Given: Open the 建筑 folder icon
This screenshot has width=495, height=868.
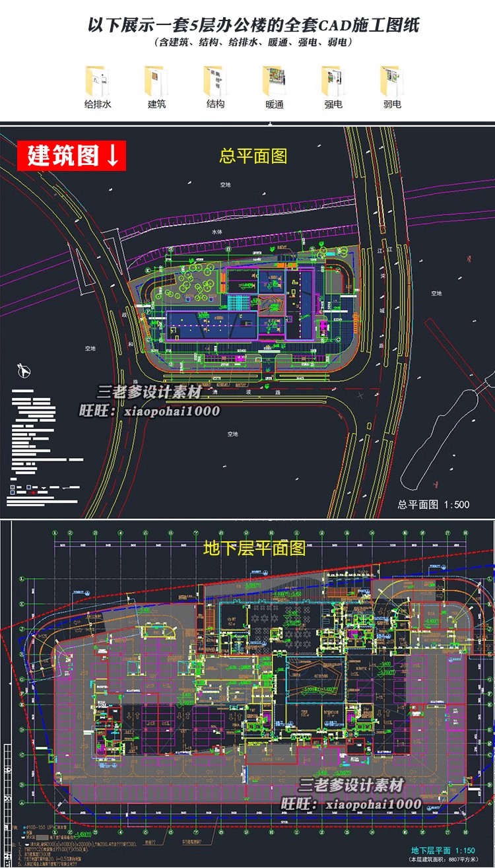Looking at the screenshot, I should click(x=156, y=81).
